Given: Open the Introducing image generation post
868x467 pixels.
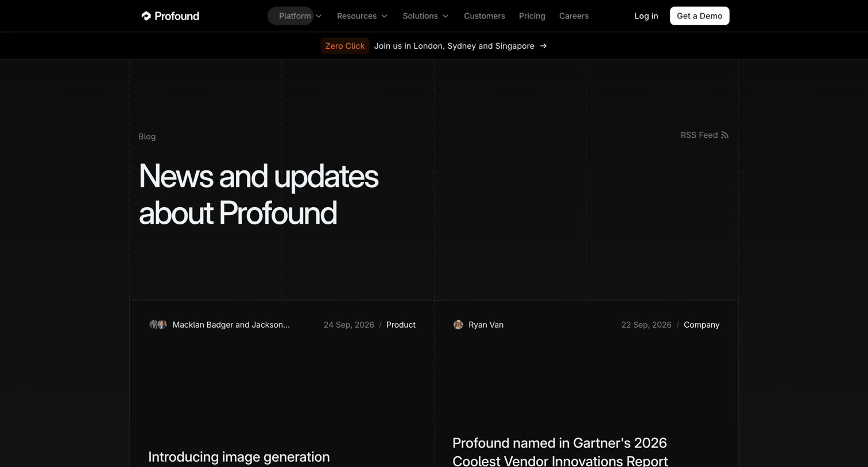Looking at the screenshot, I should (239, 457).
